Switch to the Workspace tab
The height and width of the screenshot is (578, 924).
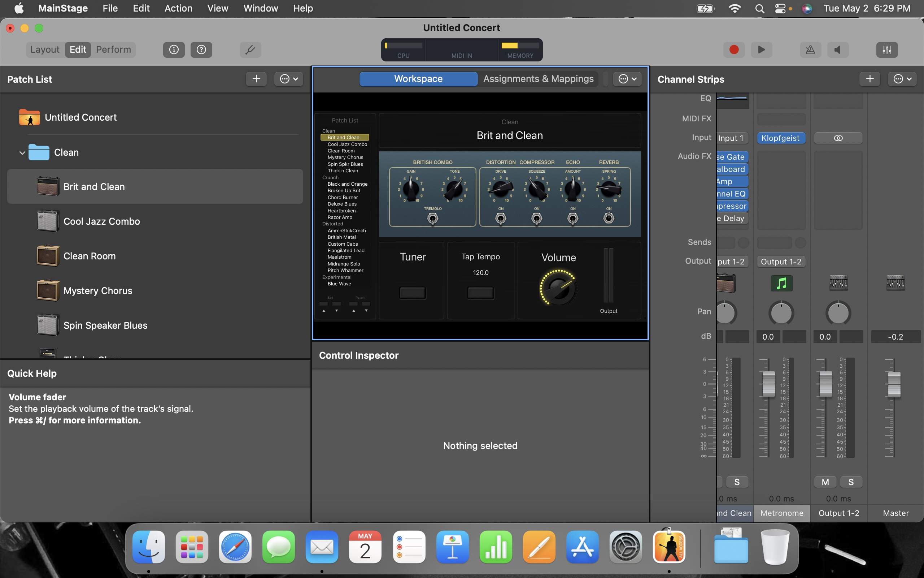point(418,79)
